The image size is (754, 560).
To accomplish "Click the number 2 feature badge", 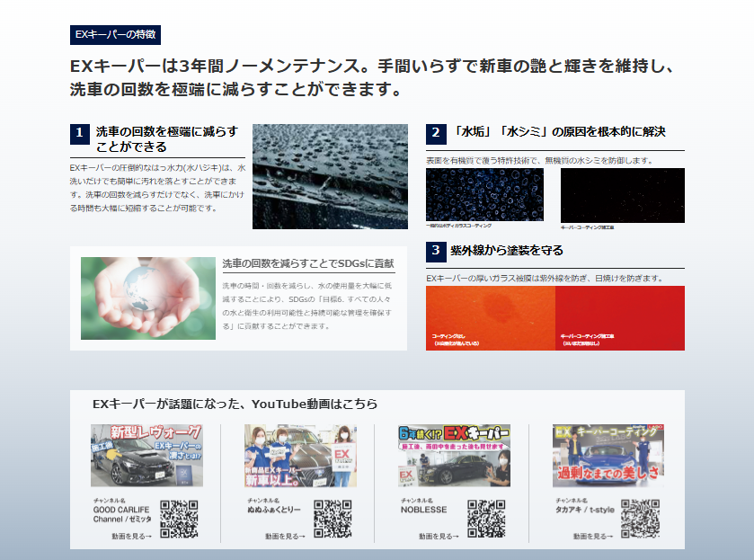I will [435, 133].
